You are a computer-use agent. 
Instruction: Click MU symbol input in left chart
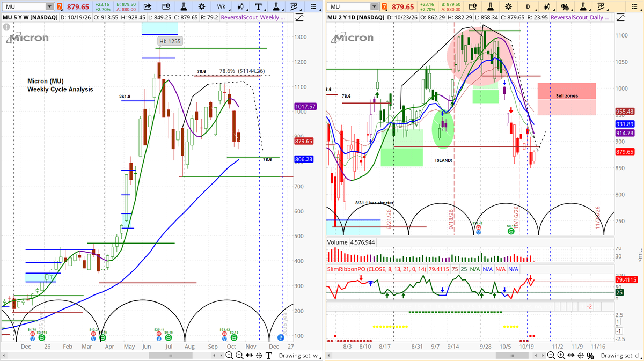coord(24,7)
